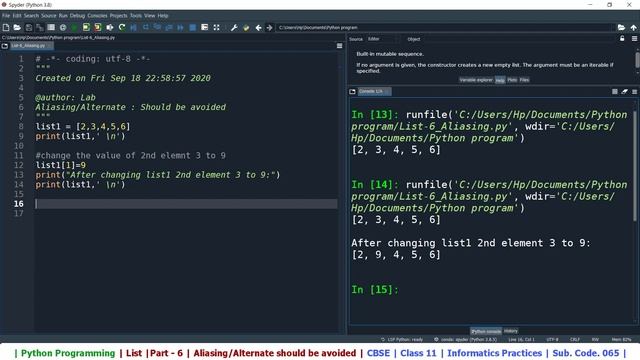Re-run last script icon
The height and width of the screenshot is (360, 640).
click(x=122, y=27)
